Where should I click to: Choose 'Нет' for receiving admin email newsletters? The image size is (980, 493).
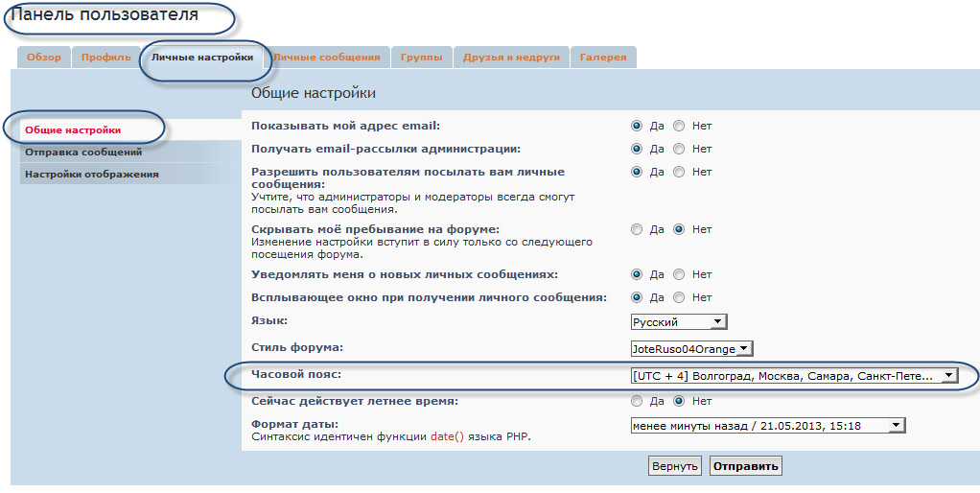pos(679,149)
